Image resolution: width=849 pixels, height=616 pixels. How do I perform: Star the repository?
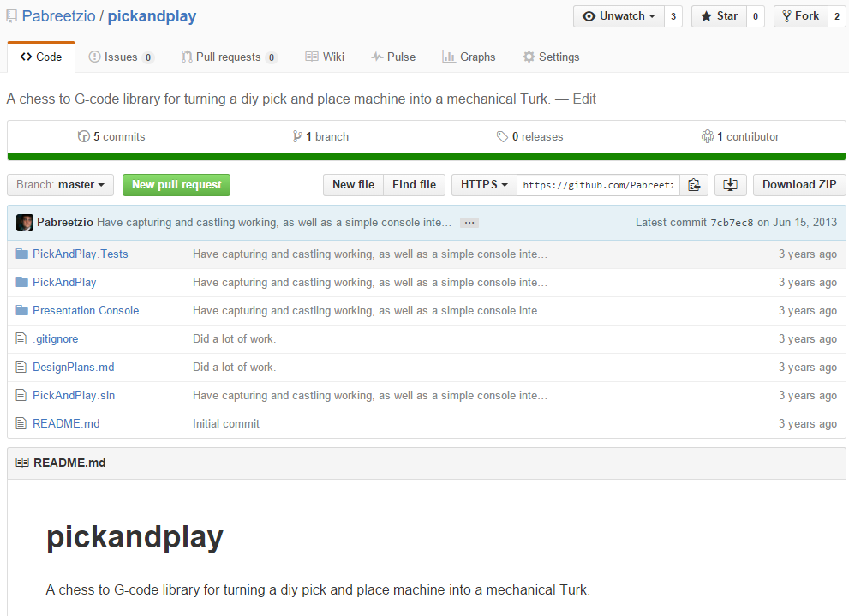[x=719, y=16]
